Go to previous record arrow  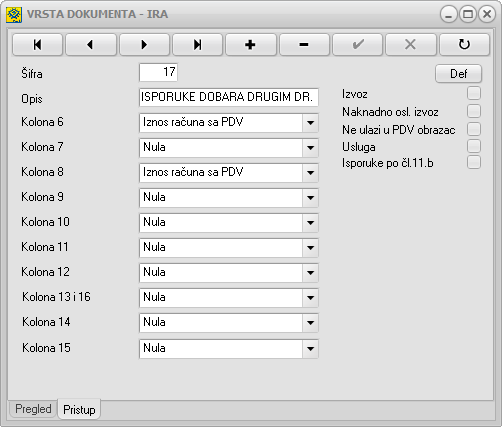(91, 44)
